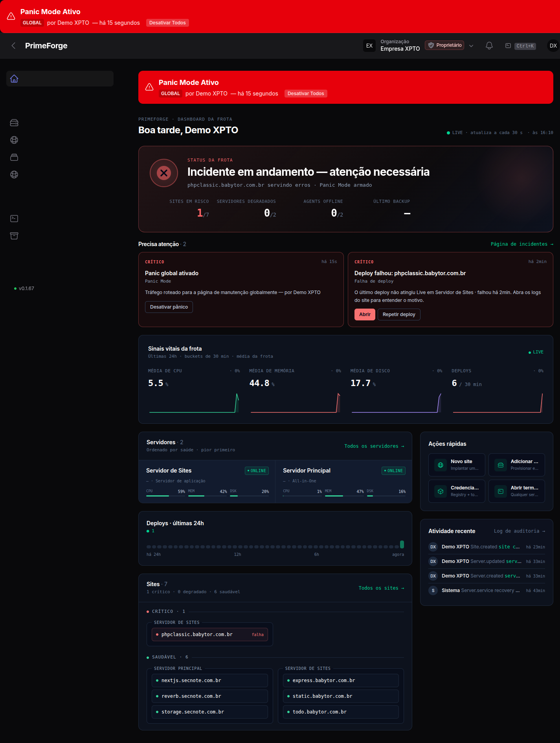The image size is (560, 743).
Task: Click the Média de Memória sparkline
Action: 295,403
